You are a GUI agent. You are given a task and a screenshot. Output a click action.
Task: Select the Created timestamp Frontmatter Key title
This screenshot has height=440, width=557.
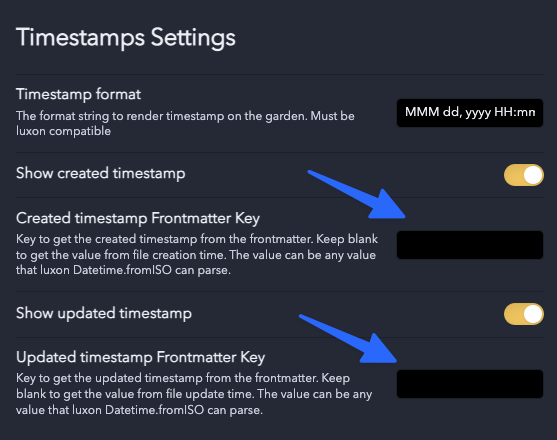[138, 218]
